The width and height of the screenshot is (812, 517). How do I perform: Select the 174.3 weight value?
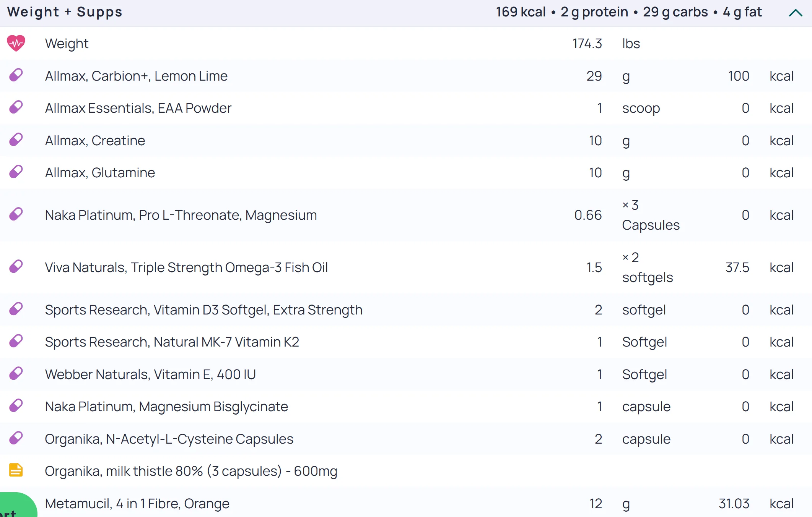pyautogui.click(x=587, y=44)
